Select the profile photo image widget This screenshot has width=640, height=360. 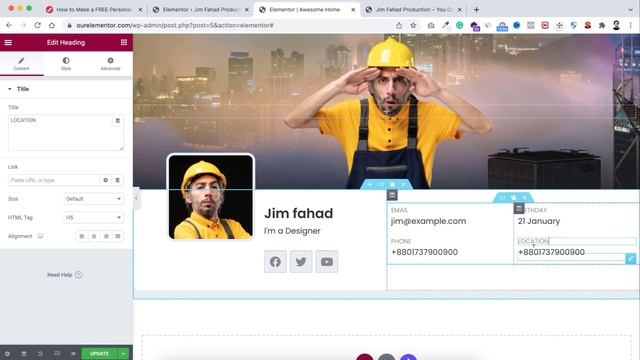(211, 197)
